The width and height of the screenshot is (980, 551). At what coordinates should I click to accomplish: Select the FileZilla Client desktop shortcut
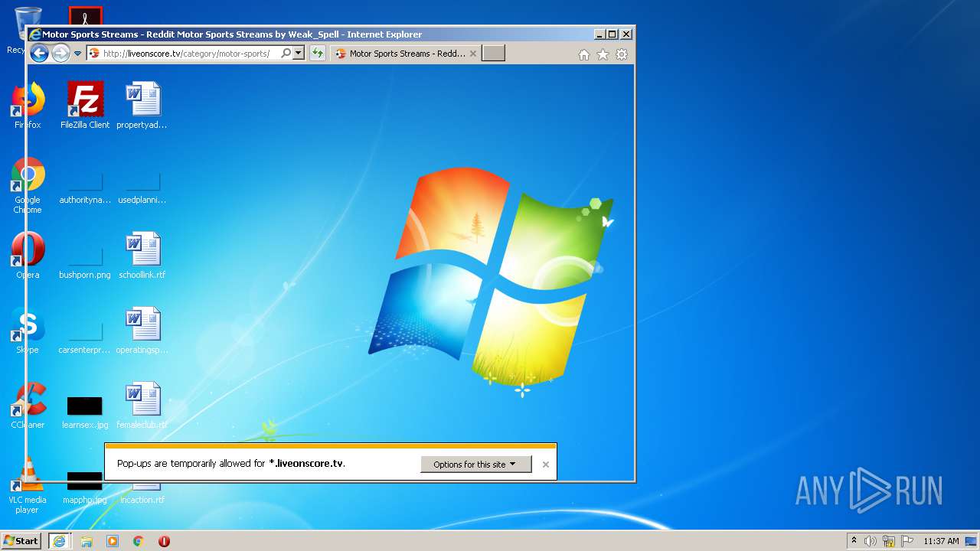85,106
